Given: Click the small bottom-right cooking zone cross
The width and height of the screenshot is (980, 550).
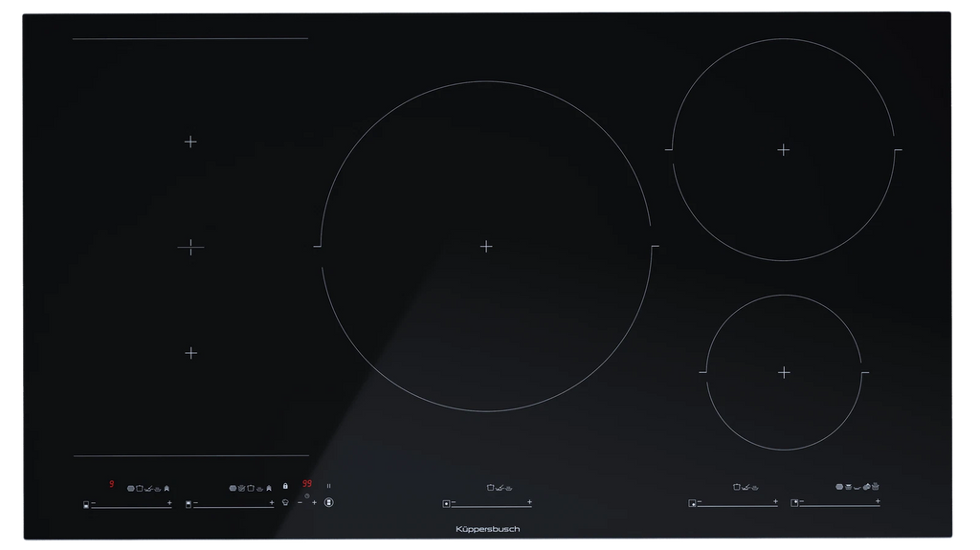Looking at the screenshot, I should [x=784, y=372].
